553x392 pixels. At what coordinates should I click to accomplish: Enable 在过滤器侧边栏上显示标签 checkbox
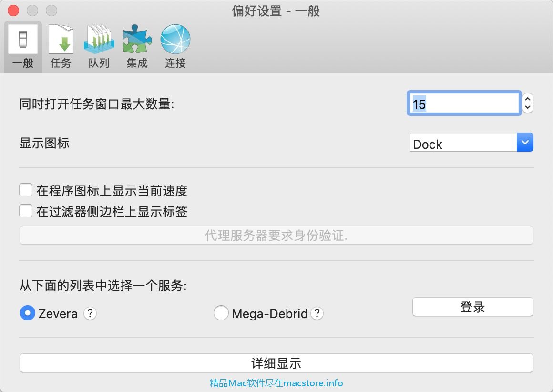tap(26, 211)
